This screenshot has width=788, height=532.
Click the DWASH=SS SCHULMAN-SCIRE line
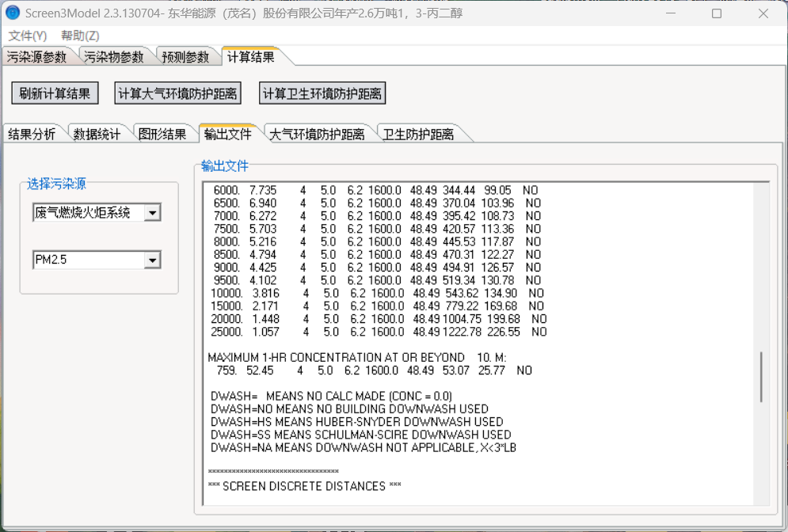[361, 435]
